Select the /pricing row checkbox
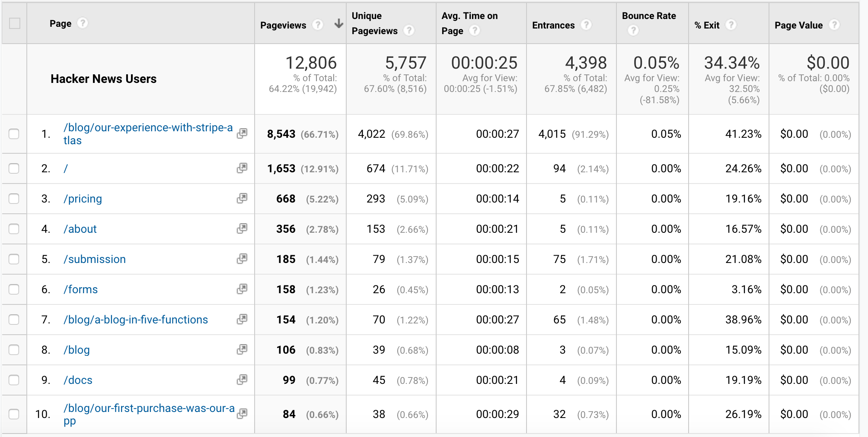Viewport: 868px width, 437px height. 14,199
